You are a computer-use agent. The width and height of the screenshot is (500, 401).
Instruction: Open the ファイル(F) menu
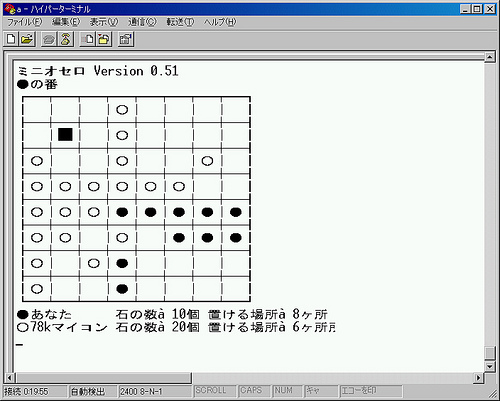pyautogui.click(x=24, y=22)
